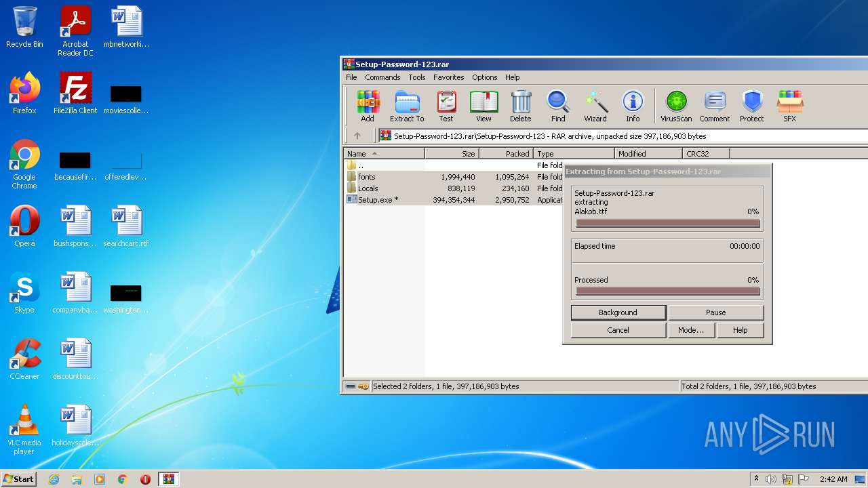The width and height of the screenshot is (868, 488).
Task: Go up one folder level arrow
Action: [x=357, y=136]
